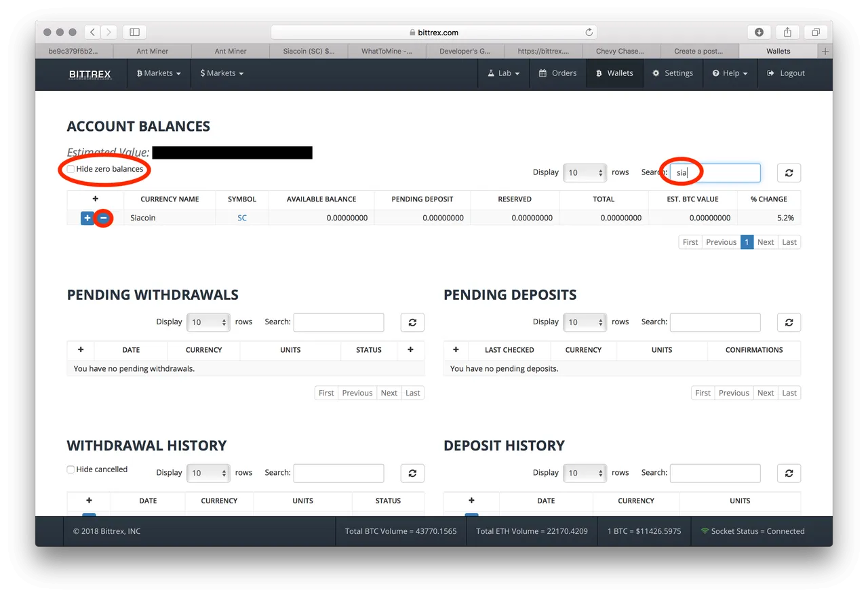Open Settings in navigation bar
The height and width of the screenshot is (597, 868).
pos(673,73)
